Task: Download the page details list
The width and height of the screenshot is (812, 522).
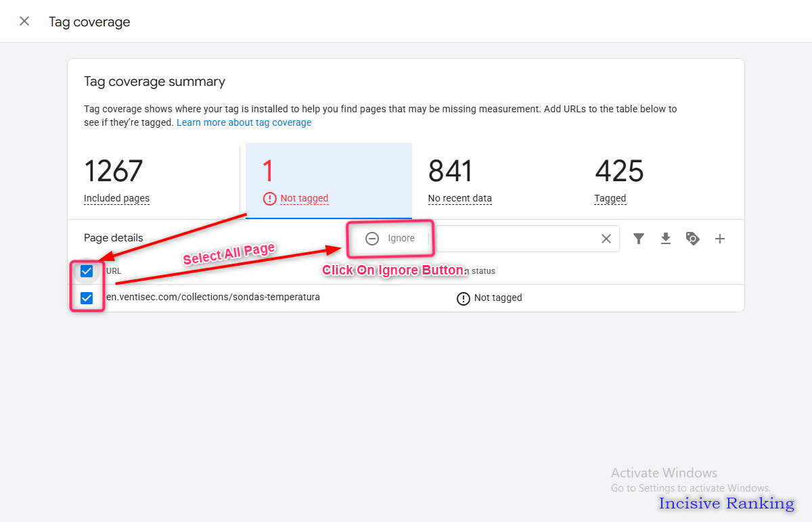Action: (x=666, y=238)
